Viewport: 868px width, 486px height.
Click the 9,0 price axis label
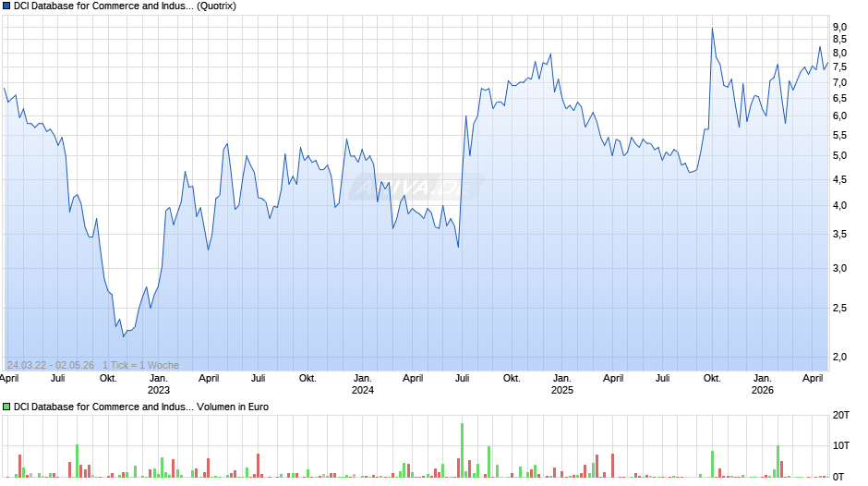click(x=839, y=27)
